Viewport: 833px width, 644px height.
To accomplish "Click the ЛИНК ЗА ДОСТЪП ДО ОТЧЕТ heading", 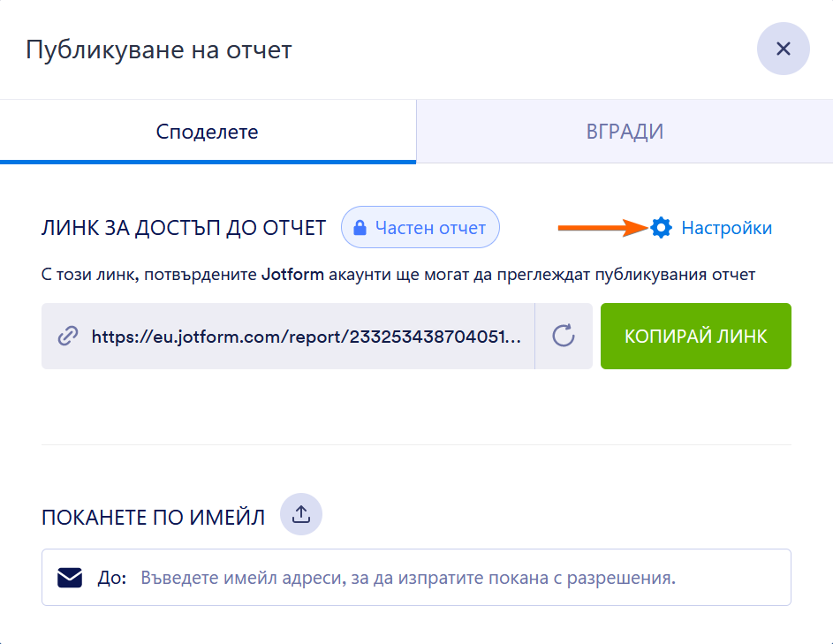I will coord(184,228).
